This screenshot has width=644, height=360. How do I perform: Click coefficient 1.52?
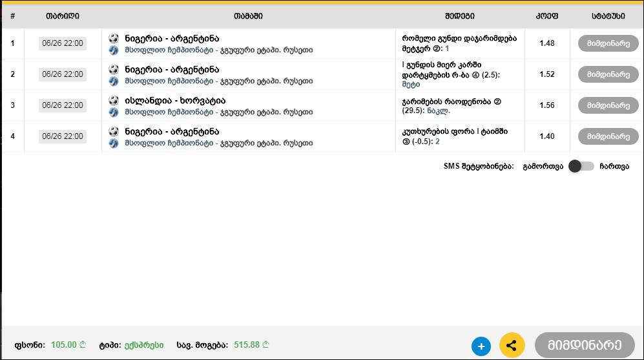click(547, 74)
